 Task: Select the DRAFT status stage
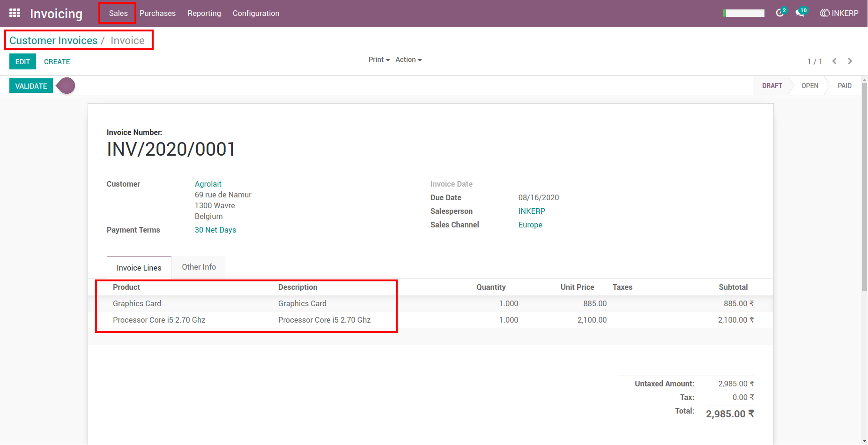772,86
